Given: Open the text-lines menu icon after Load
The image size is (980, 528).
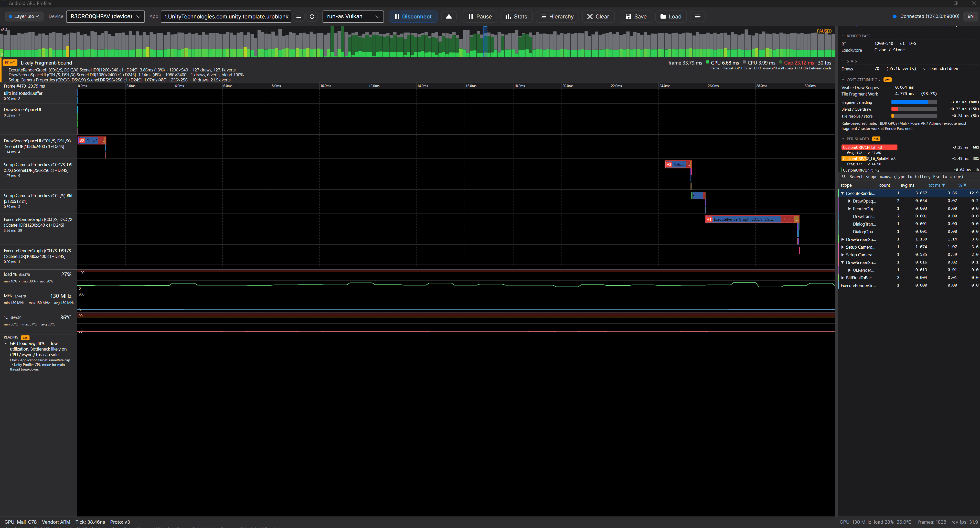Looking at the screenshot, I should (x=698, y=16).
